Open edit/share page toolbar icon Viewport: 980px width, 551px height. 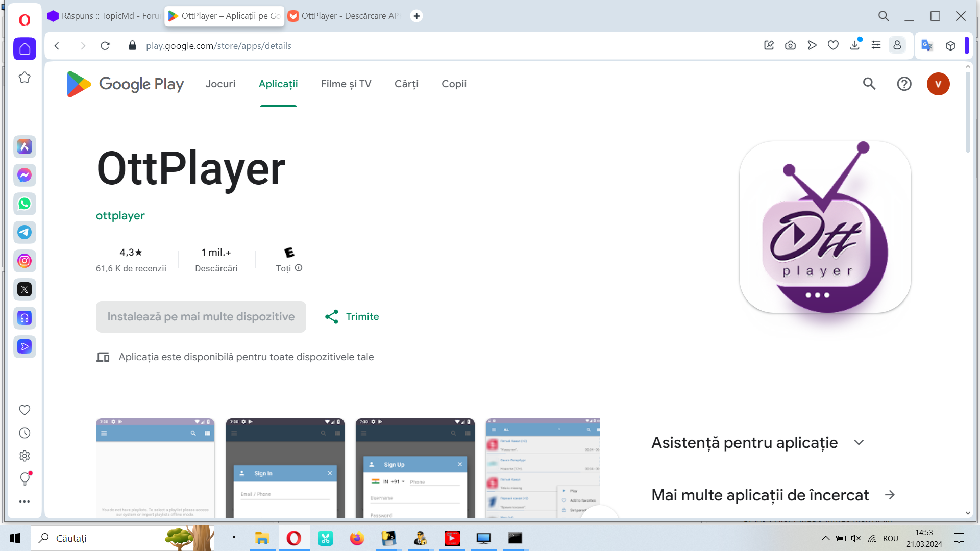pyautogui.click(x=769, y=45)
